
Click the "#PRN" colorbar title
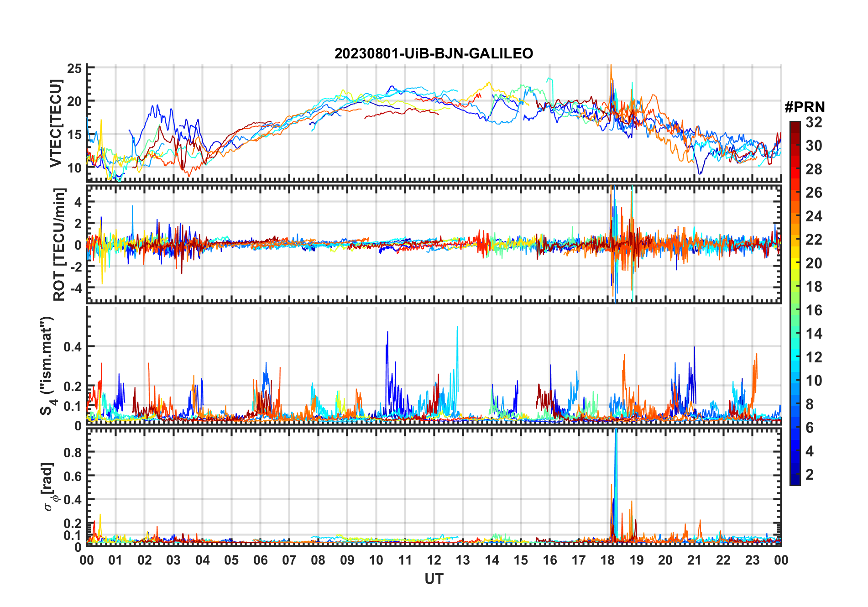[805, 107]
